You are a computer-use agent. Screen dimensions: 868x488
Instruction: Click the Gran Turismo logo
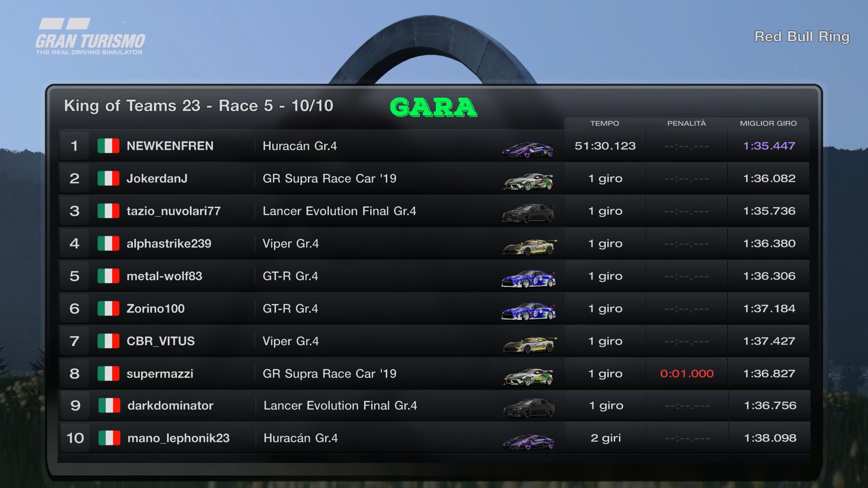pos(90,37)
